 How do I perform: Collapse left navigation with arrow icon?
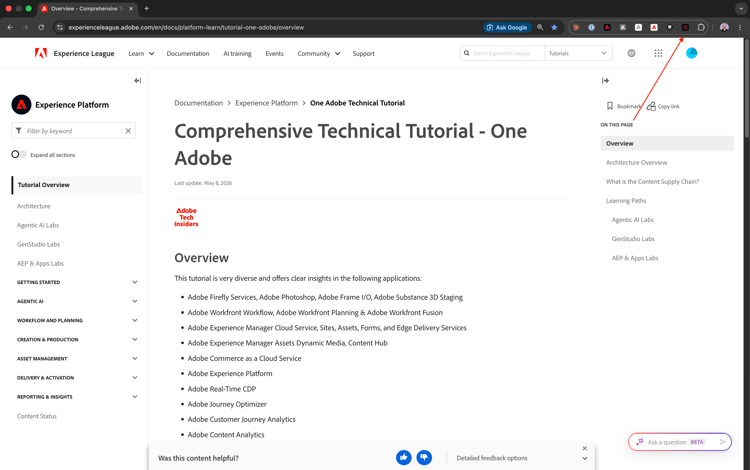138,80
